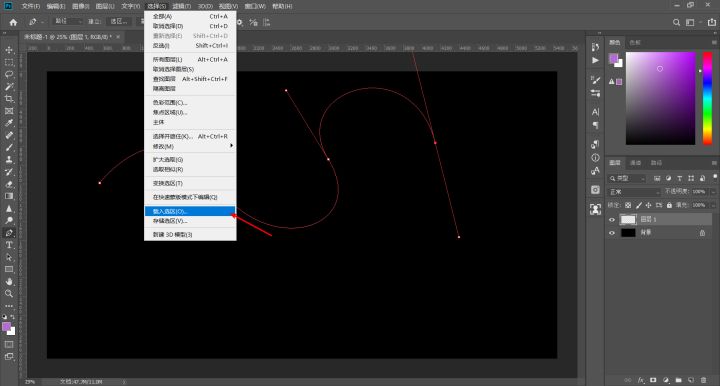Click the Home button in options bar

click(13, 22)
